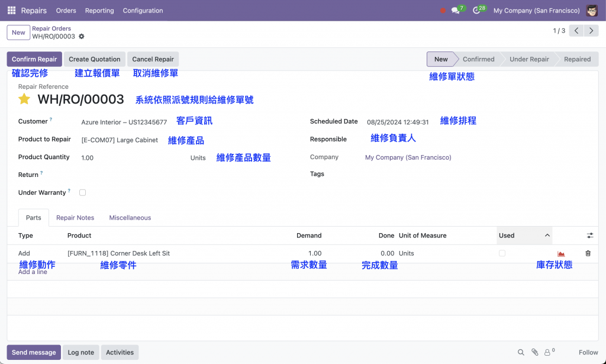Screen dimensions: 606x364
Task: Click the Create Quotation button
Action: [95, 59]
